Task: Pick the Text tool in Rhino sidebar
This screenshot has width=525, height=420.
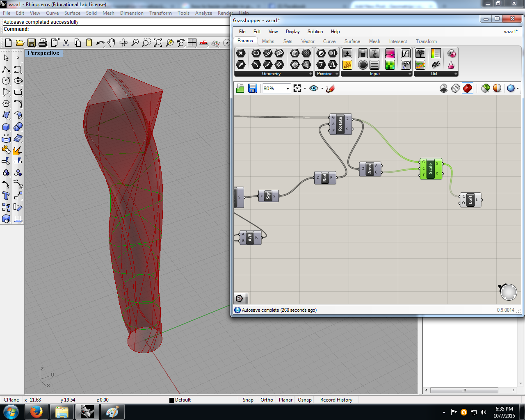Action: click(x=6, y=196)
